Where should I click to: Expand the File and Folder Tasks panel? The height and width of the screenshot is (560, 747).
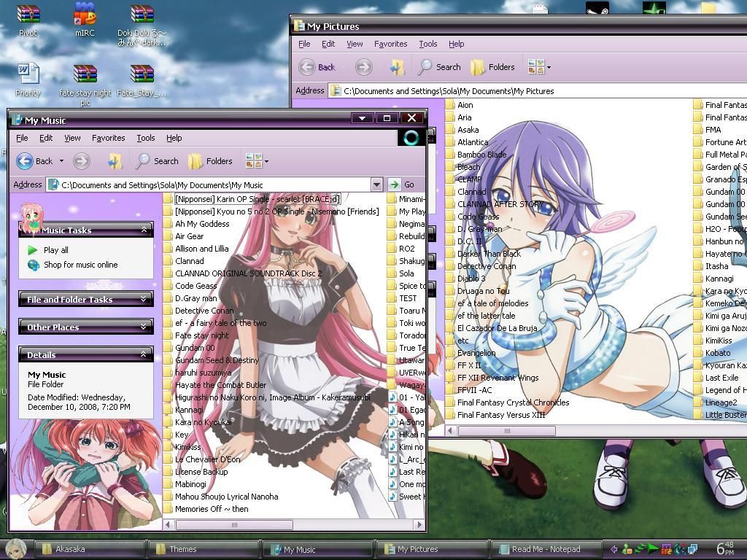tap(144, 299)
